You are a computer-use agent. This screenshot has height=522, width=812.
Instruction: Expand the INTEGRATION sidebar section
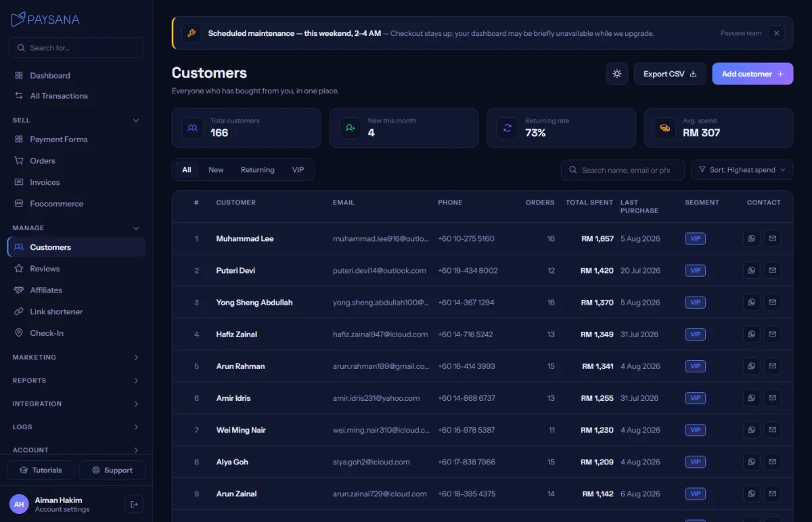click(x=76, y=404)
